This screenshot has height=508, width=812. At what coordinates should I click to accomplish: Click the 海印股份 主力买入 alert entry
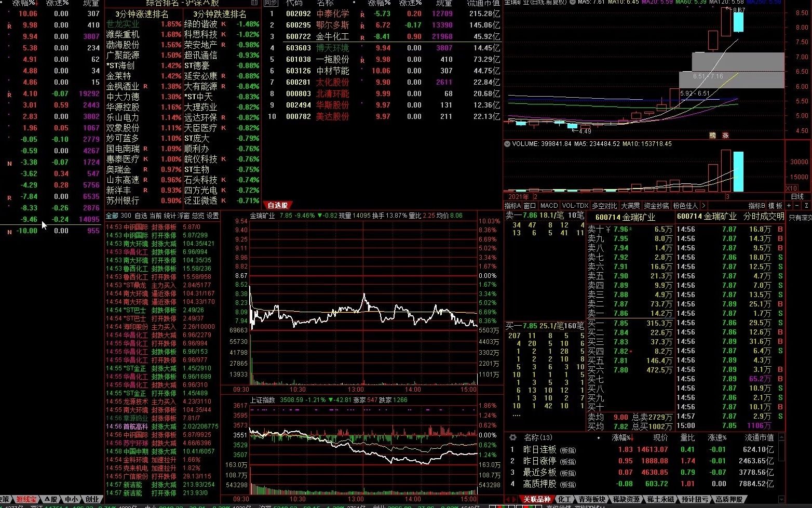pyautogui.click(x=162, y=327)
